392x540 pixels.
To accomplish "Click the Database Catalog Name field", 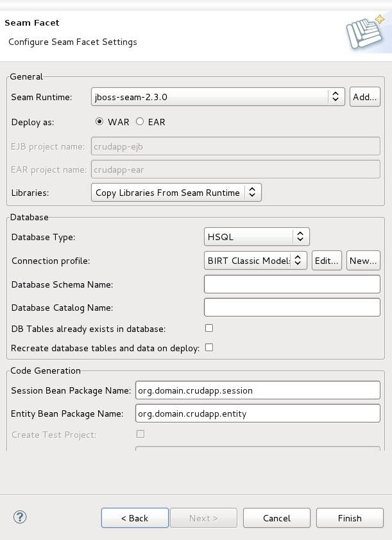I will pos(292,307).
